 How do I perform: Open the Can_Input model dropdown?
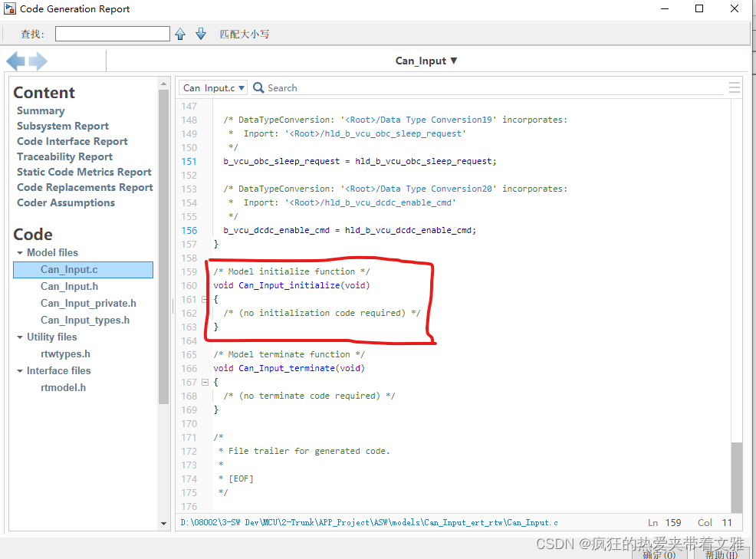point(426,61)
